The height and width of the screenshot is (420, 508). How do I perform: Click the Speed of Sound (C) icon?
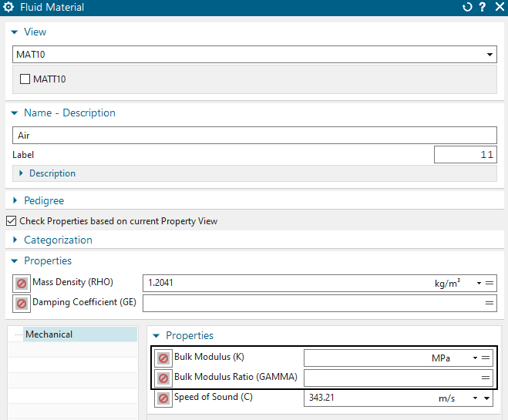click(x=163, y=398)
